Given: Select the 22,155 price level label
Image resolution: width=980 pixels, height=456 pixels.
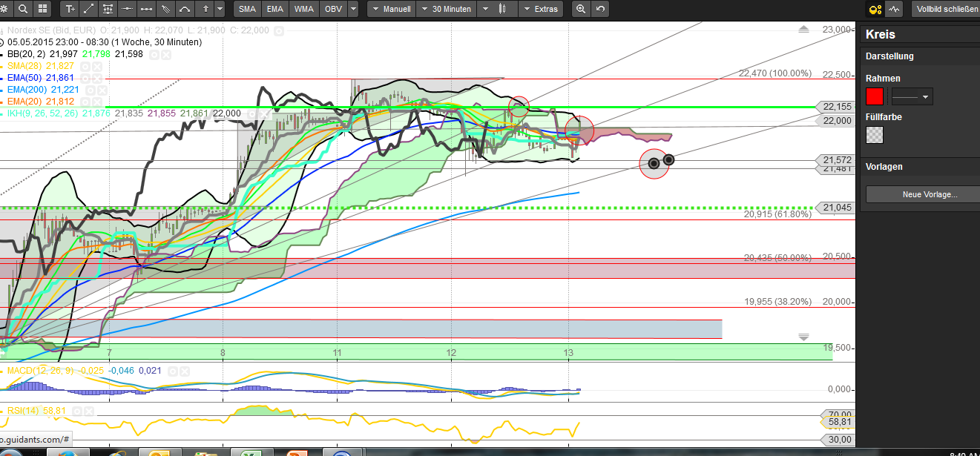Looking at the screenshot, I should [836, 107].
